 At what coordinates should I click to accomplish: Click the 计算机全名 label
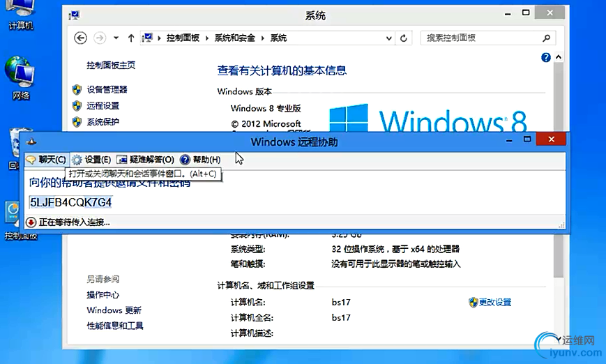tap(252, 318)
